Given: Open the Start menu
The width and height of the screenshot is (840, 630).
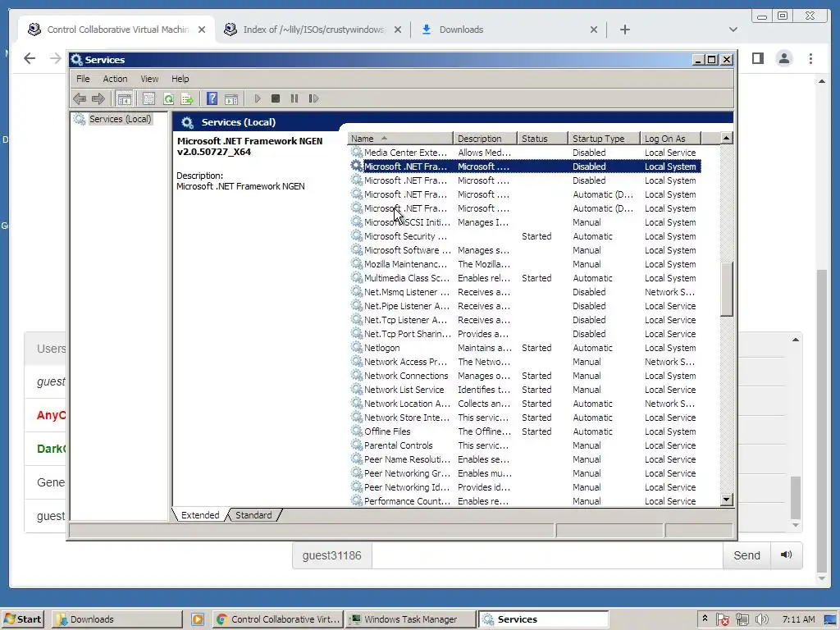Looking at the screenshot, I should (x=22, y=619).
